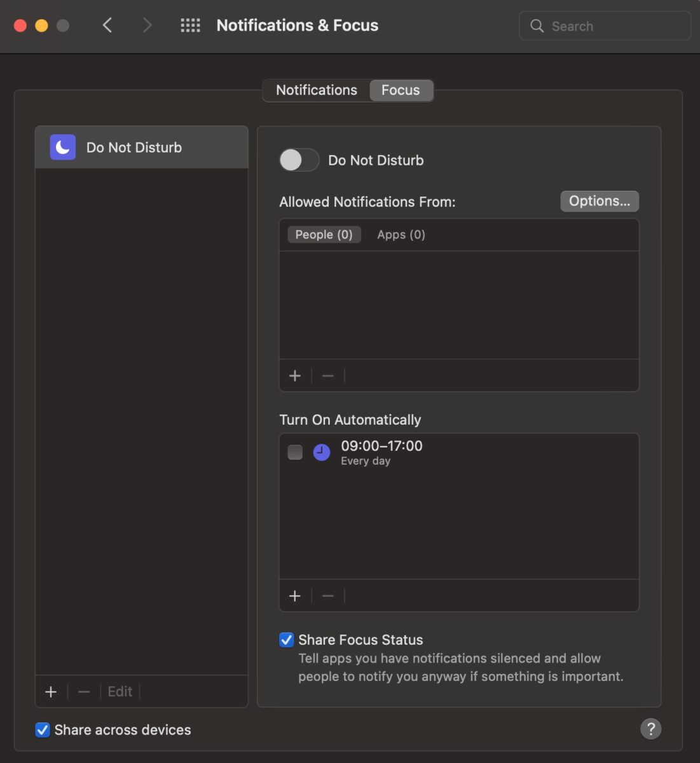Switch to the Apps (0) tab
This screenshot has width=700, height=763.
401,235
